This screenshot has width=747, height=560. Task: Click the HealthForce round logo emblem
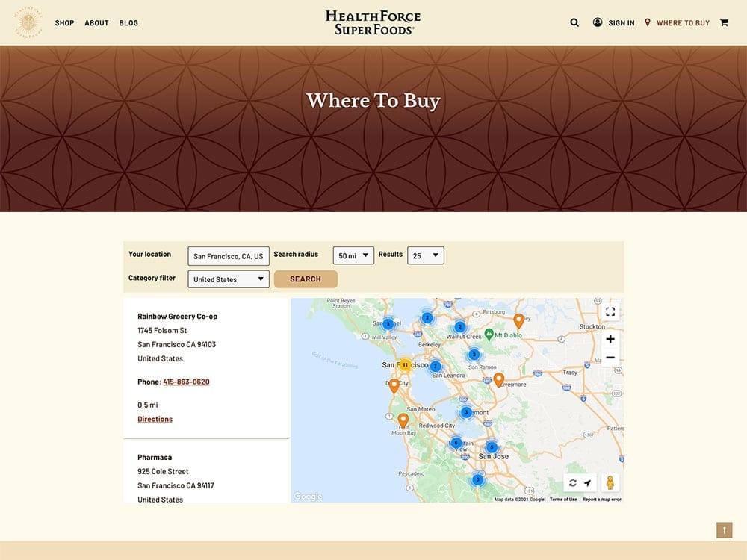click(28, 22)
